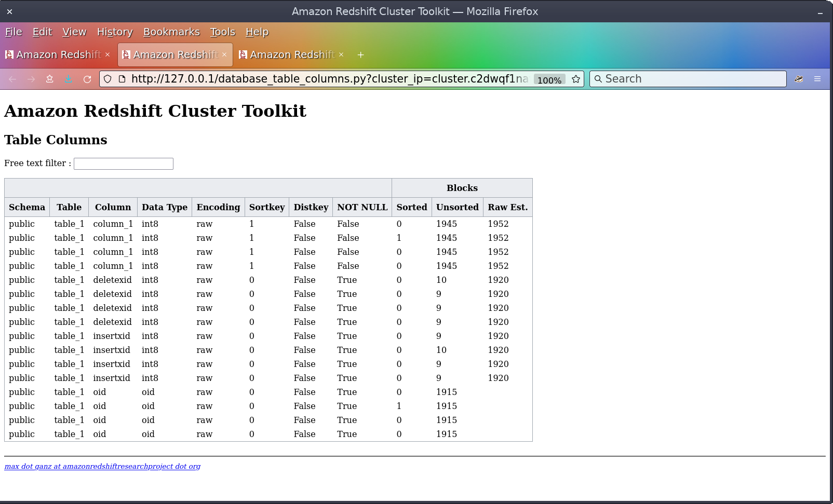Open the View menu

(x=74, y=32)
